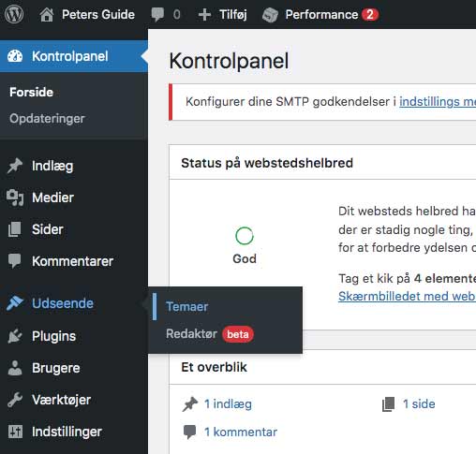
Task: Open the Indstillinger menu
Action: point(67,432)
